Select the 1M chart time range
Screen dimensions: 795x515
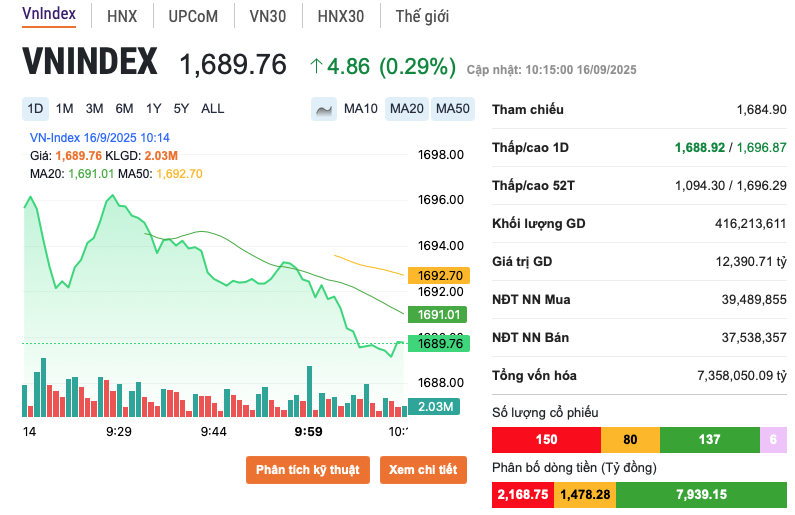coord(65,109)
